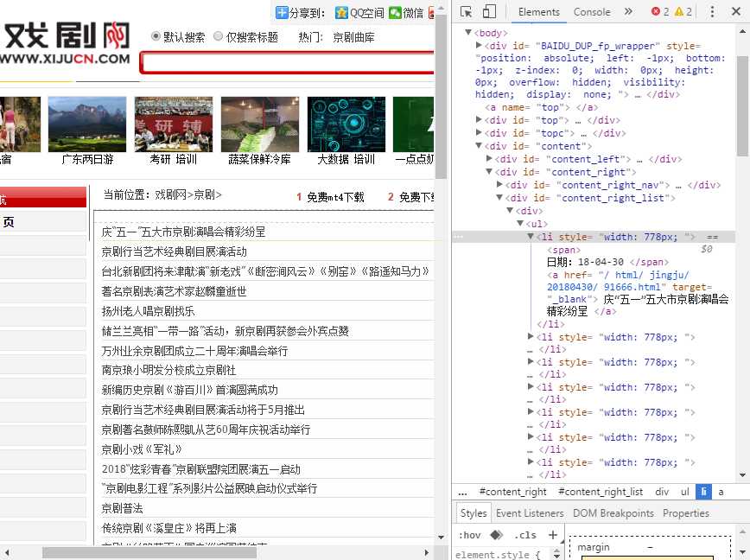Click the yellow warning count icon
This screenshot has height=560, width=750.
[x=679, y=11]
